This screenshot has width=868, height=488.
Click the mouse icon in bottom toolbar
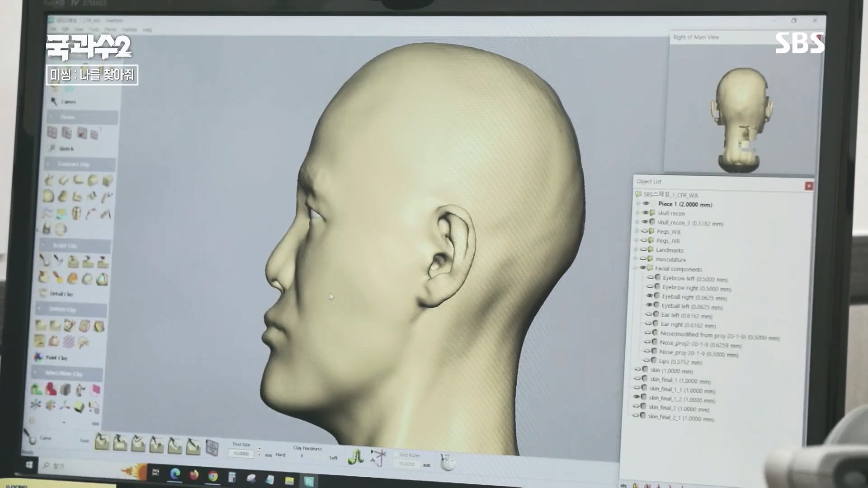(x=447, y=462)
